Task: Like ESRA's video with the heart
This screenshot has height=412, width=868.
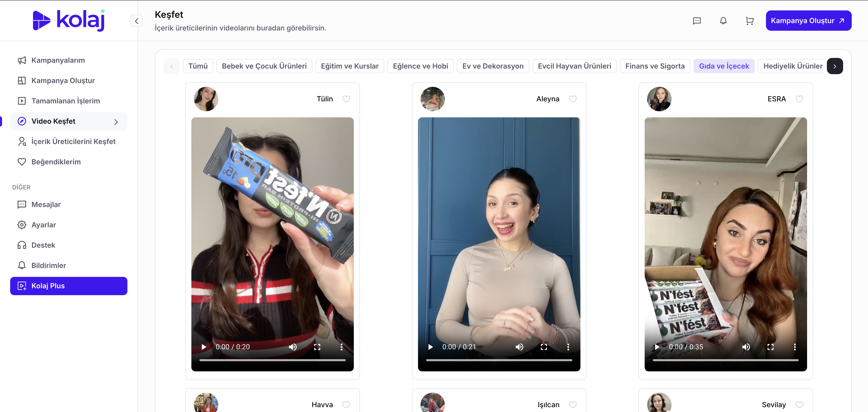Action: pos(799,99)
